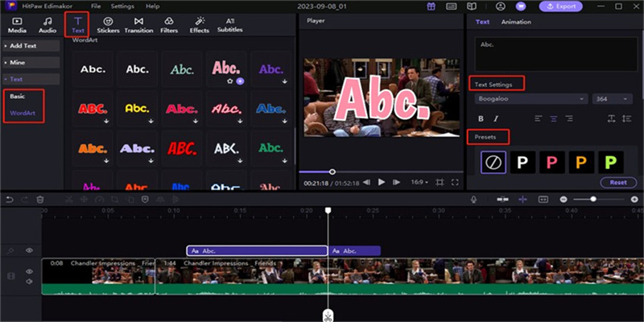The width and height of the screenshot is (644, 322).
Task: Click the Export button
Action: (560, 6)
